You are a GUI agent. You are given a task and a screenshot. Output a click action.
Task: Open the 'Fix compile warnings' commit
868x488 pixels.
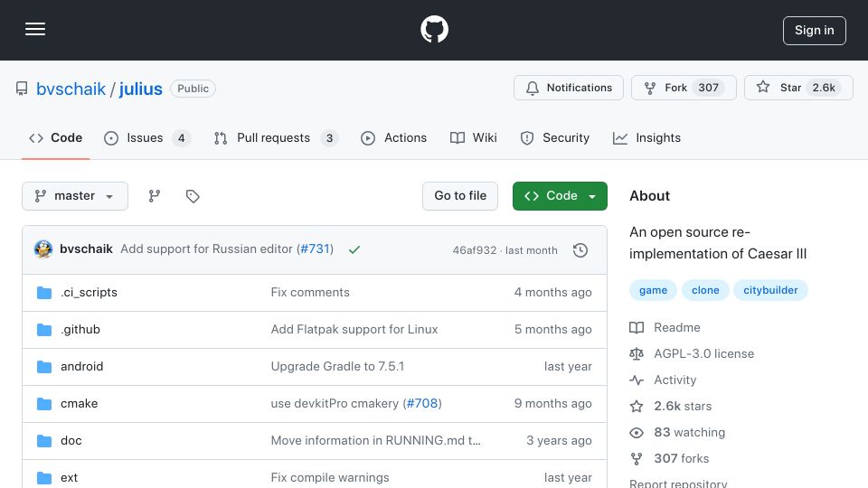coord(330,477)
